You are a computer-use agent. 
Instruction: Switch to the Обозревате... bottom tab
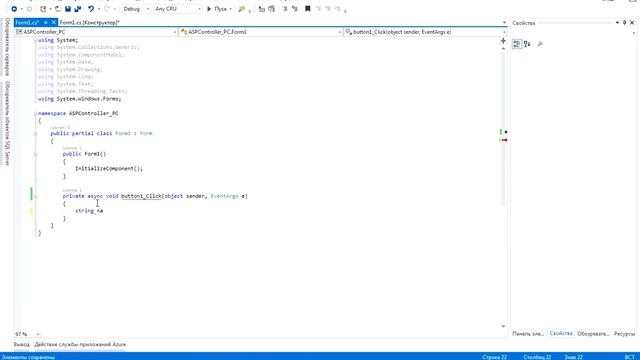click(x=593, y=334)
